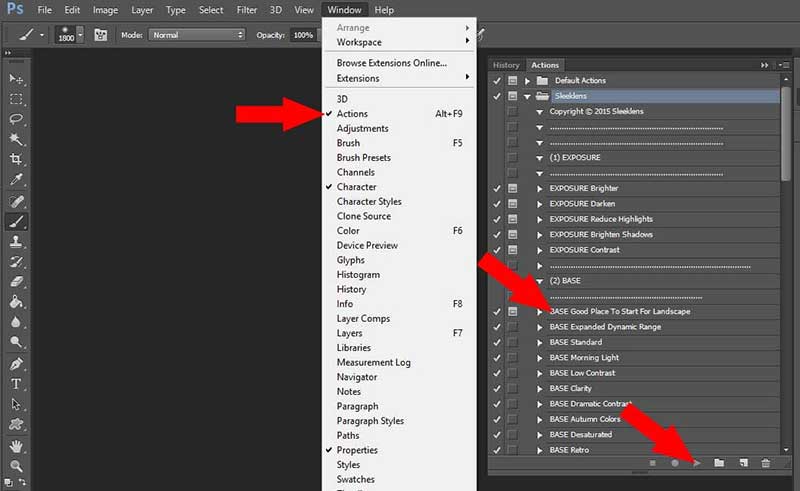
Task: Click the Actions panel vertical scrollbar thumb
Action: pos(786,134)
